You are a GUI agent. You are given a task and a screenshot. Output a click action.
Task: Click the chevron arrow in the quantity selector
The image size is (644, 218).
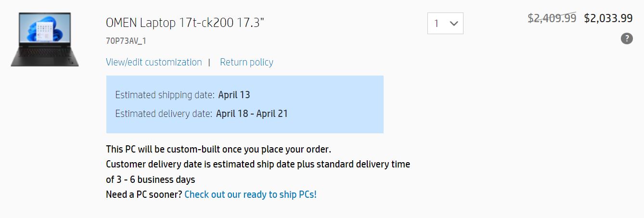pyautogui.click(x=453, y=23)
